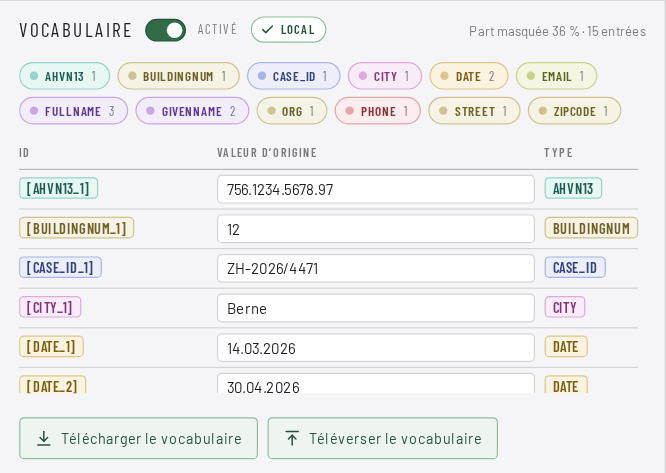The width and height of the screenshot is (666, 473).
Task: Click the DATE type badge in 14.03.2026 row
Action: pos(566,346)
